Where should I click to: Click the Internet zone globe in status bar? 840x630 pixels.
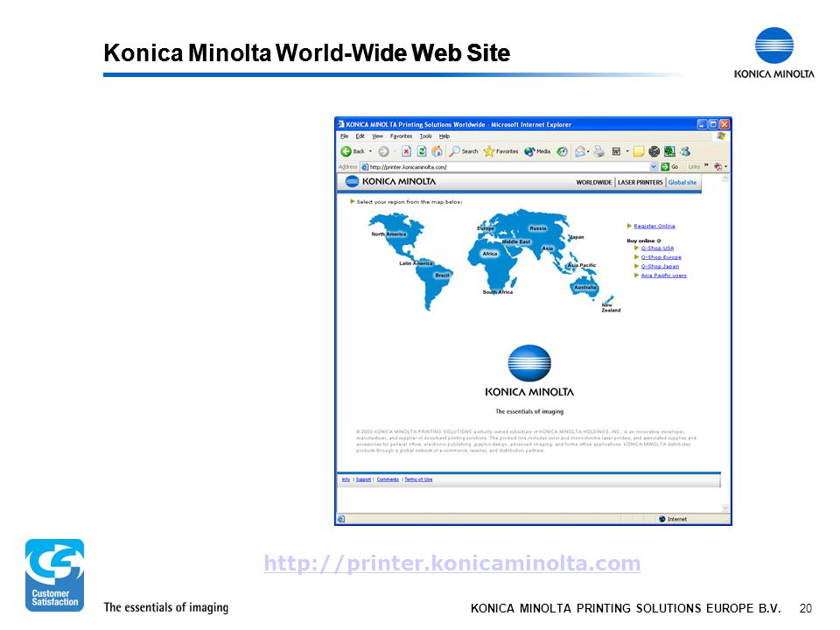[662, 519]
